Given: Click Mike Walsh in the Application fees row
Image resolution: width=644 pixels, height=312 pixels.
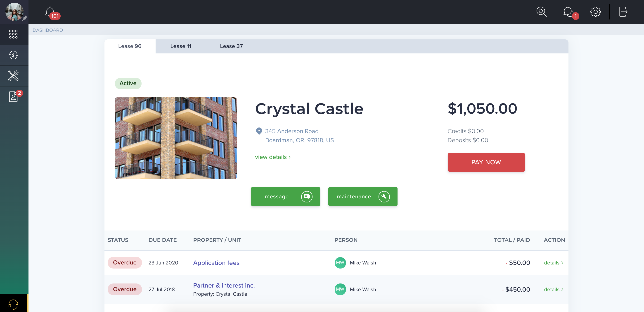Looking at the screenshot, I should click(363, 263).
